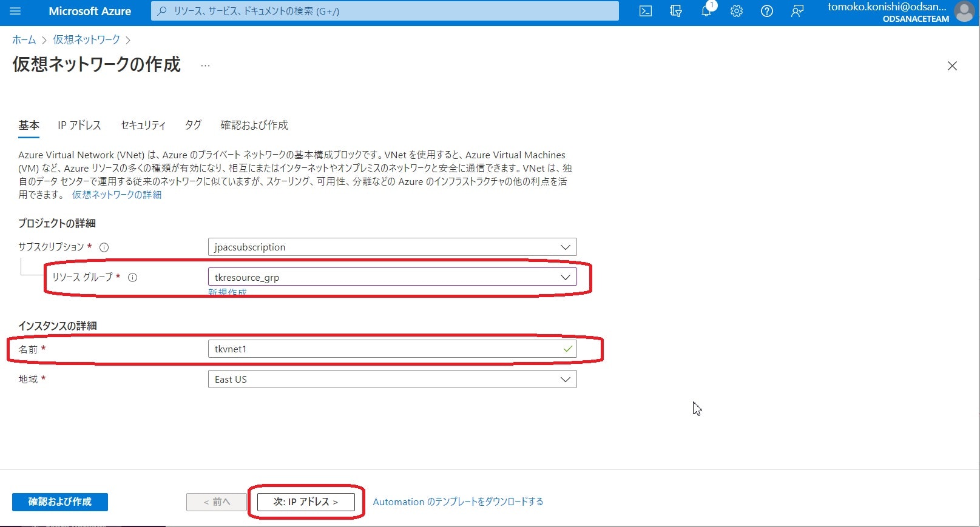The height and width of the screenshot is (527, 980).
Task: Click the Microsoft Azure logo text
Action: tap(90, 11)
